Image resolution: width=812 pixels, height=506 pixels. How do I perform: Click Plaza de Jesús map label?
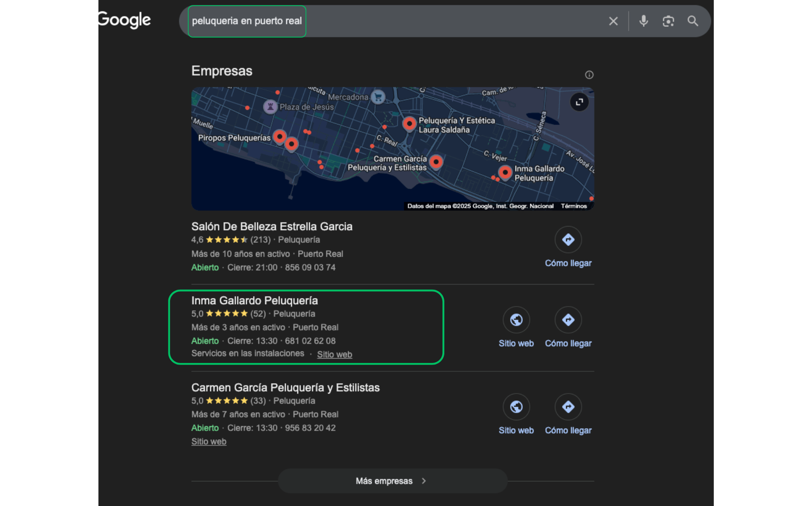point(307,107)
